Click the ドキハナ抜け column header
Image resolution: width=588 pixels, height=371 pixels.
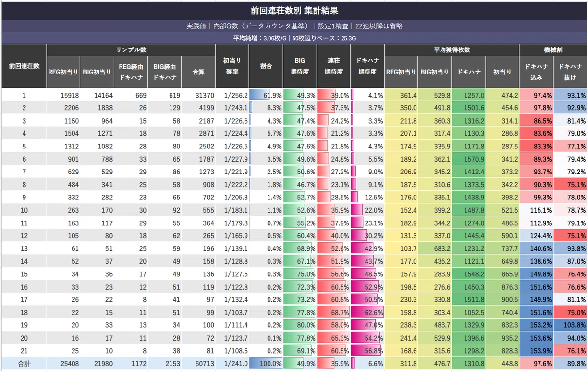[570, 72]
